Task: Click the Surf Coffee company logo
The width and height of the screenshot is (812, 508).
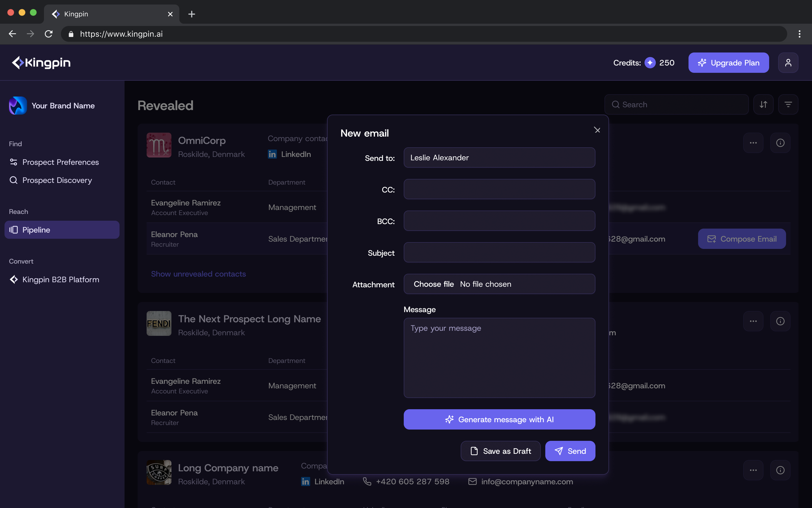Action: [159, 472]
